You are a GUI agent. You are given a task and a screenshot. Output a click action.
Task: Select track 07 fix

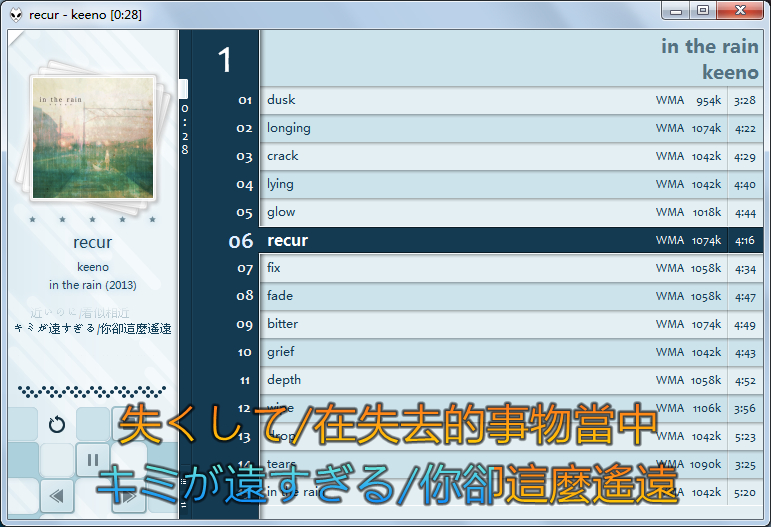point(511,268)
